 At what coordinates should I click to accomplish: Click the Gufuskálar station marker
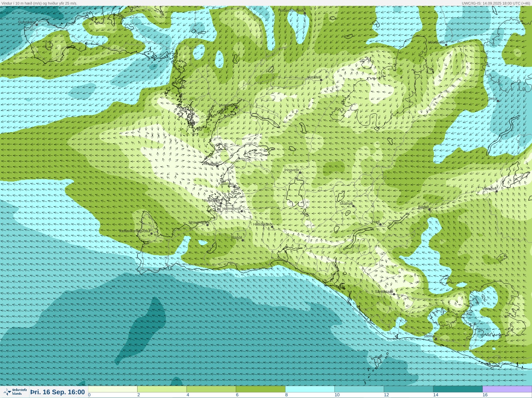tap(37, 25)
